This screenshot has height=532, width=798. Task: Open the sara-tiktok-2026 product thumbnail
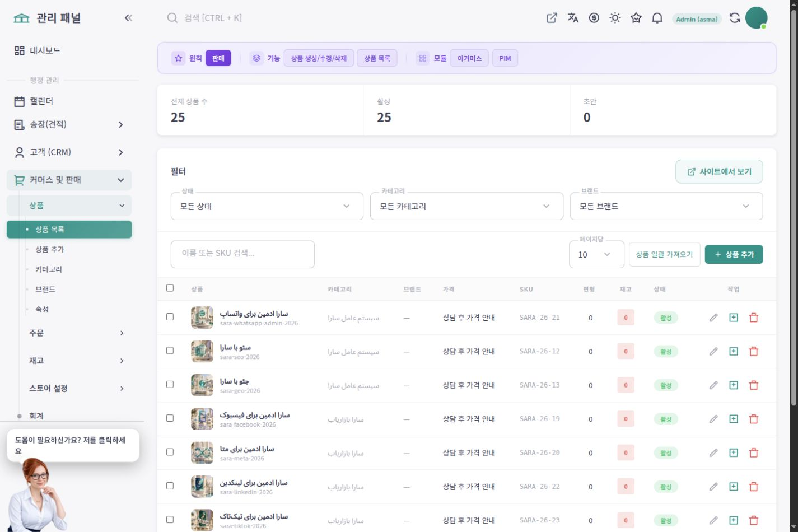click(202, 520)
